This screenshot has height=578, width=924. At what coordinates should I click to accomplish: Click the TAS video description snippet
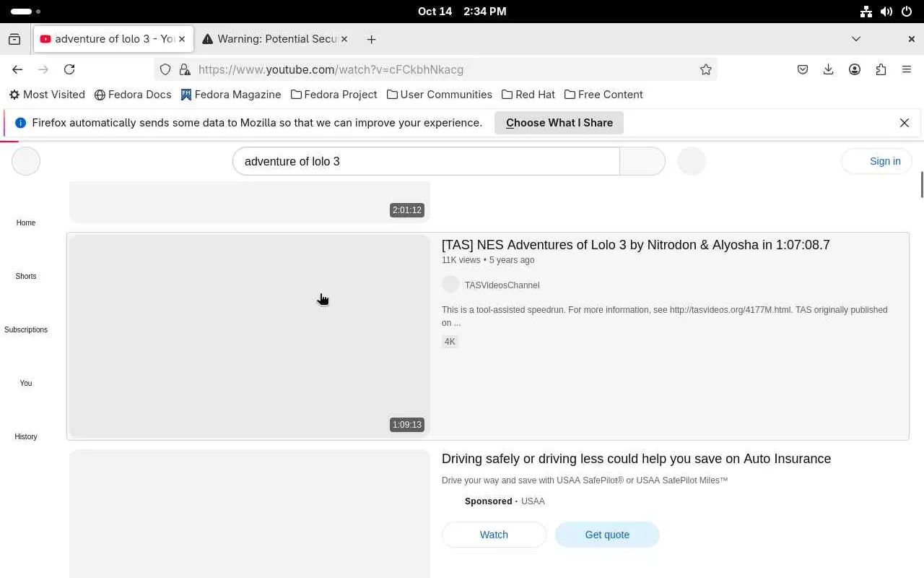(665, 316)
